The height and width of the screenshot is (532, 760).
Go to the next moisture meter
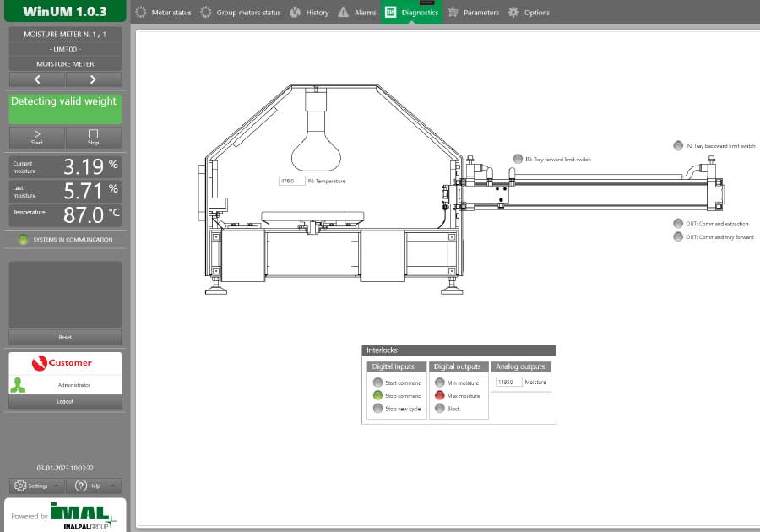[x=93, y=79]
